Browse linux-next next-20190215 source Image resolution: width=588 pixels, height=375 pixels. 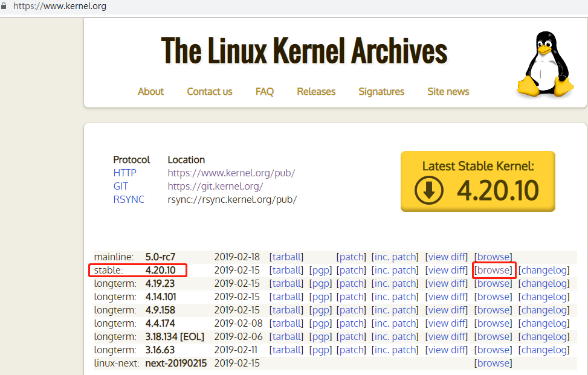[x=493, y=364]
